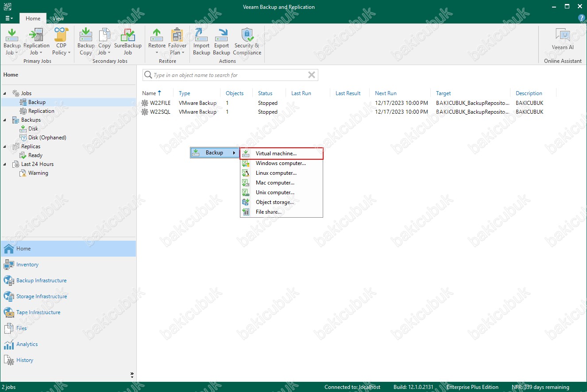The image size is (587, 392).
Task: Select the Home view in navigation pane
Action: click(68, 249)
